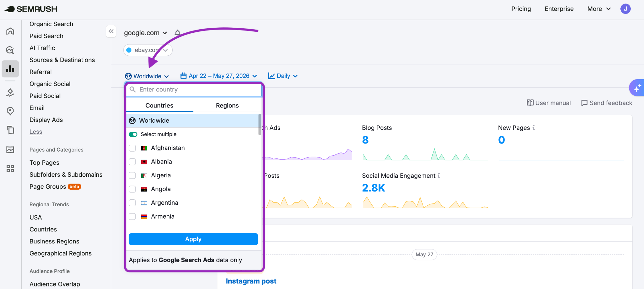
Task: Open the apps grid icon in left rail
Action: pos(10,169)
